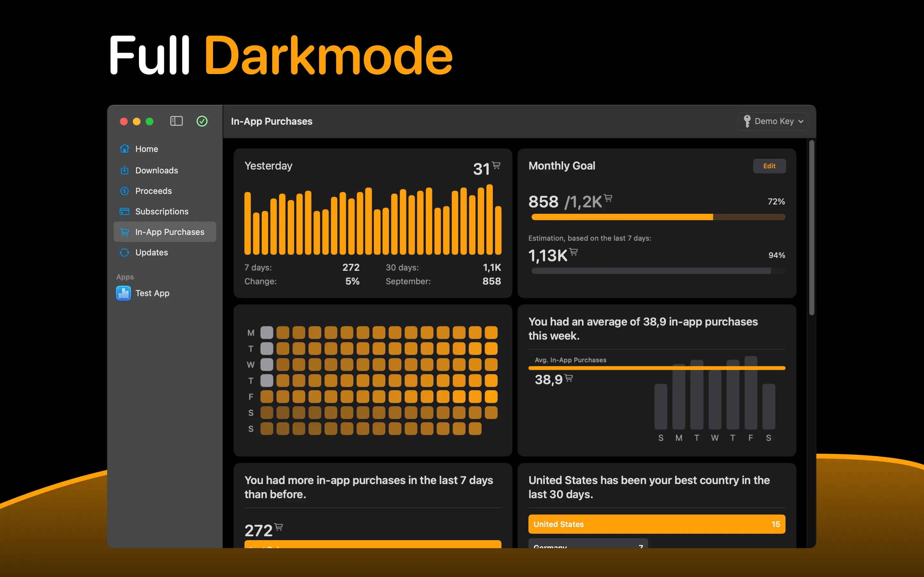This screenshot has width=924, height=577.
Task: Click the key icon beside Demo Key
Action: tap(747, 121)
